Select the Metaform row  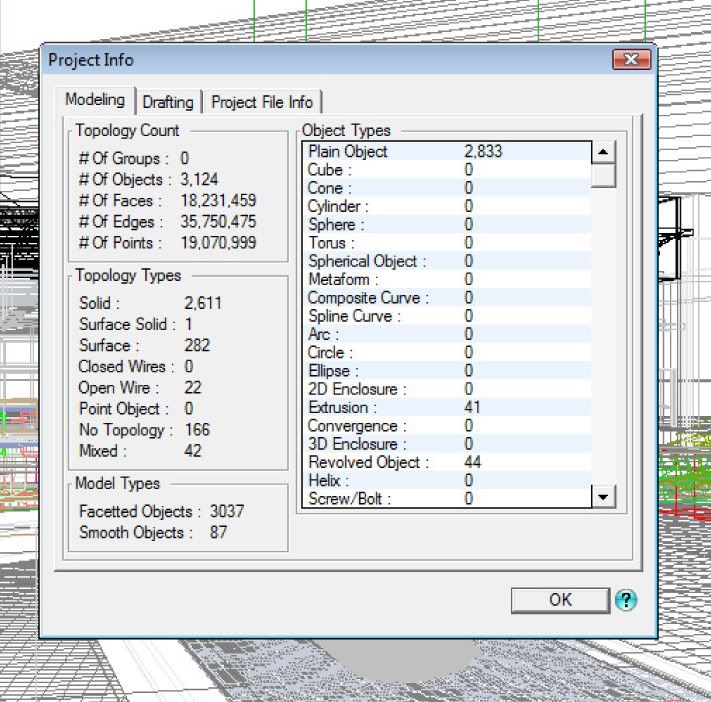[447, 279]
